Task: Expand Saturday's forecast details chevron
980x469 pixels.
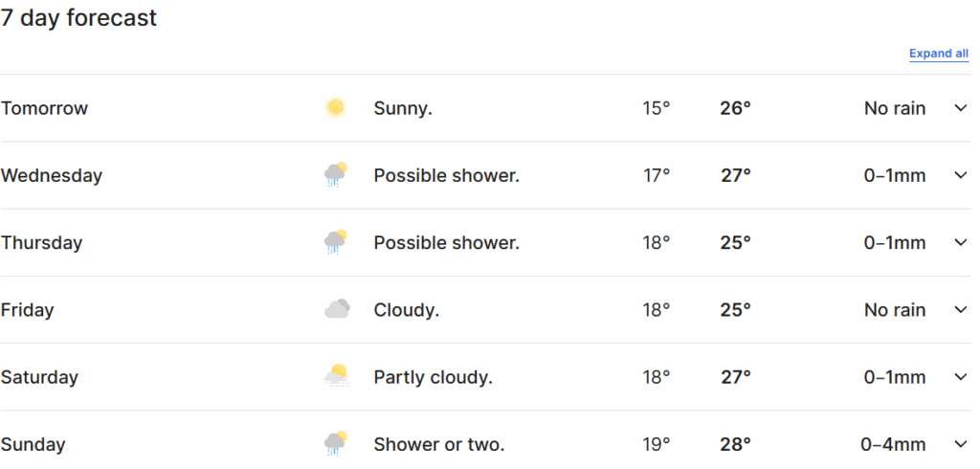Action: click(x=961, y=376)
